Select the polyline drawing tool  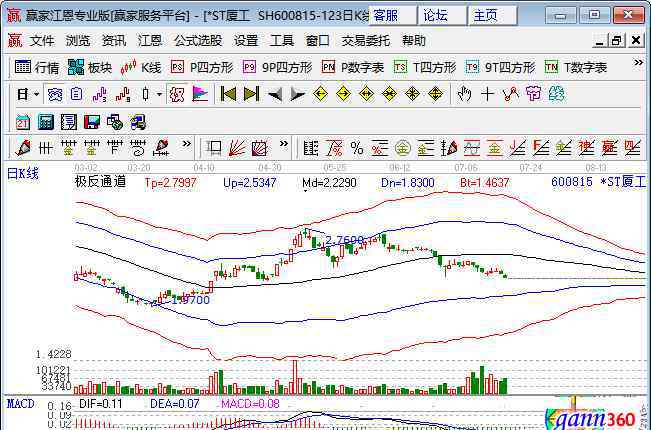tap(511, 95)
